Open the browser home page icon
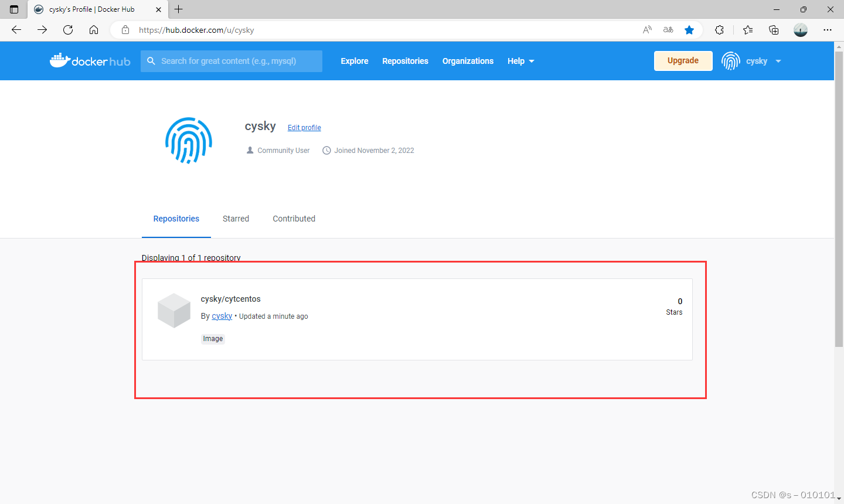Image resolution: width=844 pixels, height=504 pixels. pyautogui.click(x=94, y=30)
